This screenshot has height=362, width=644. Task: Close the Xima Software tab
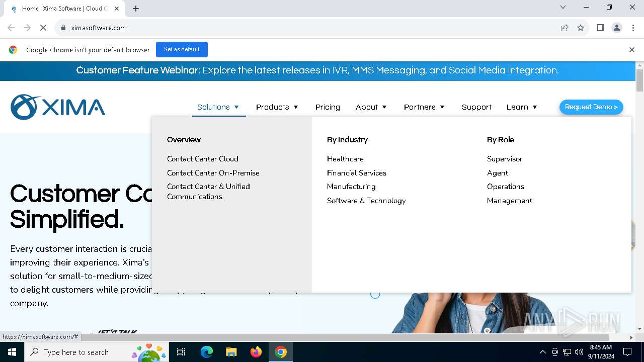pos(117,8)
